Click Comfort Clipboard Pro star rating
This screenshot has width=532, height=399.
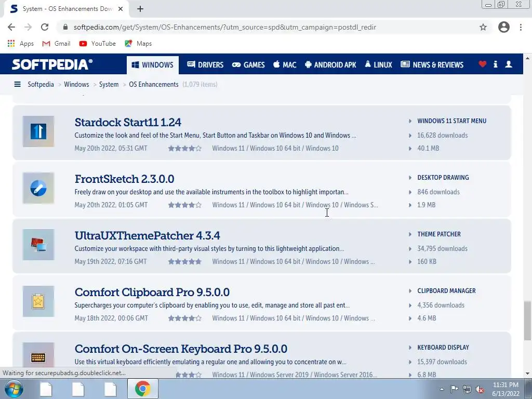tap(185, 318)
